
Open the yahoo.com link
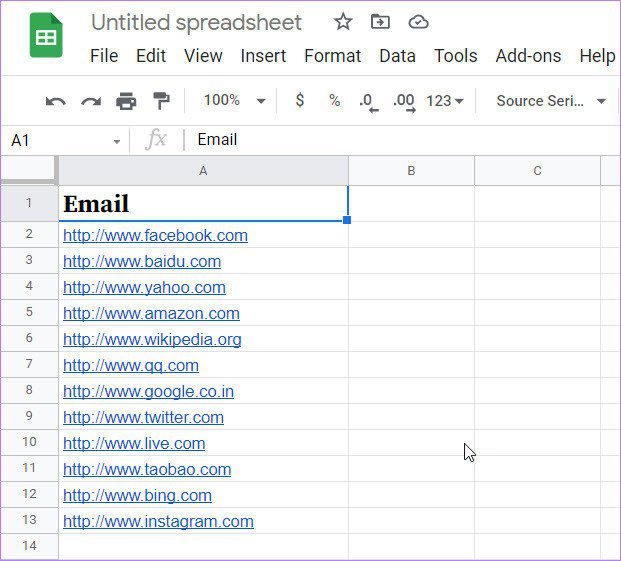(x=144, y=288)
